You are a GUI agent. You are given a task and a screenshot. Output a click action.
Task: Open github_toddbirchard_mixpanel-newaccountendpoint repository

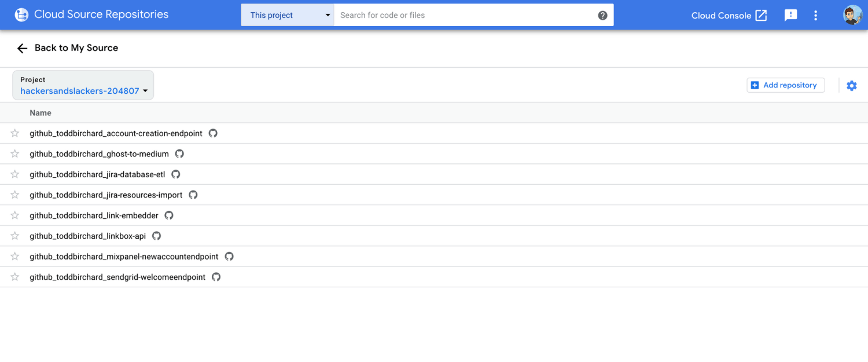(x=124, y=257)
